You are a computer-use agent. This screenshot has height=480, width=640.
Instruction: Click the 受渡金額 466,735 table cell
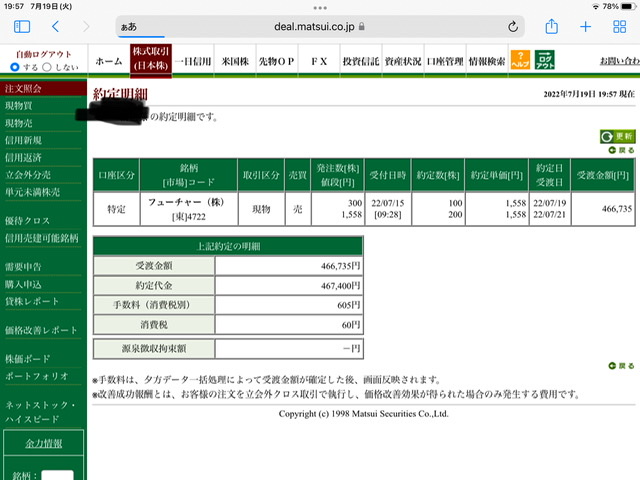[x=603, y=209]
